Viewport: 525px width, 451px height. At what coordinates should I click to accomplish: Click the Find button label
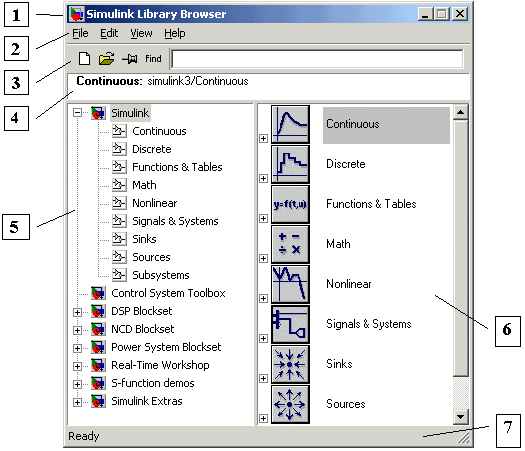(x=153, y=59)
